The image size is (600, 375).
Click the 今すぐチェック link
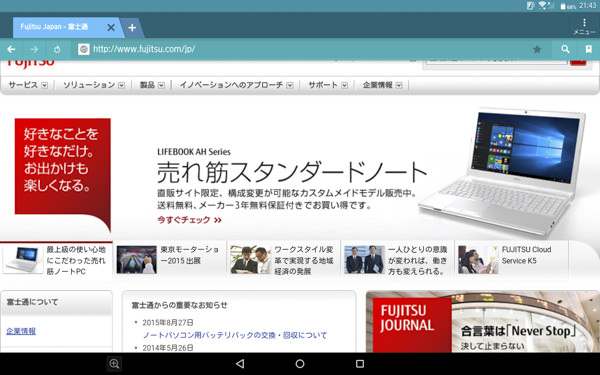point(189,220)
